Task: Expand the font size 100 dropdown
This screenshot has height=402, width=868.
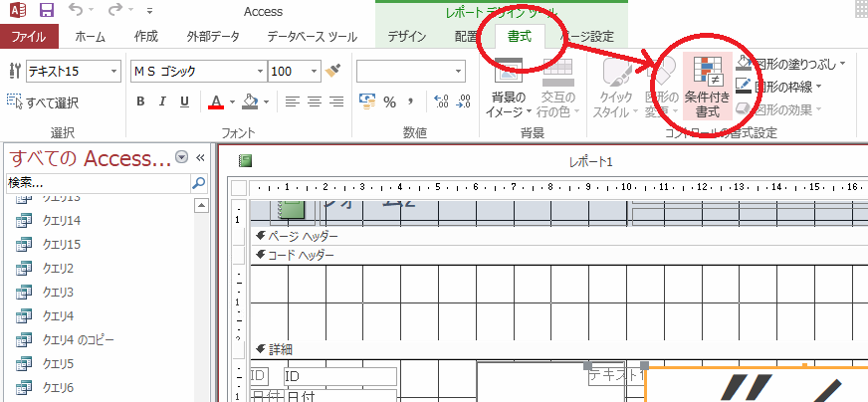Action: (x=315, y=72)
